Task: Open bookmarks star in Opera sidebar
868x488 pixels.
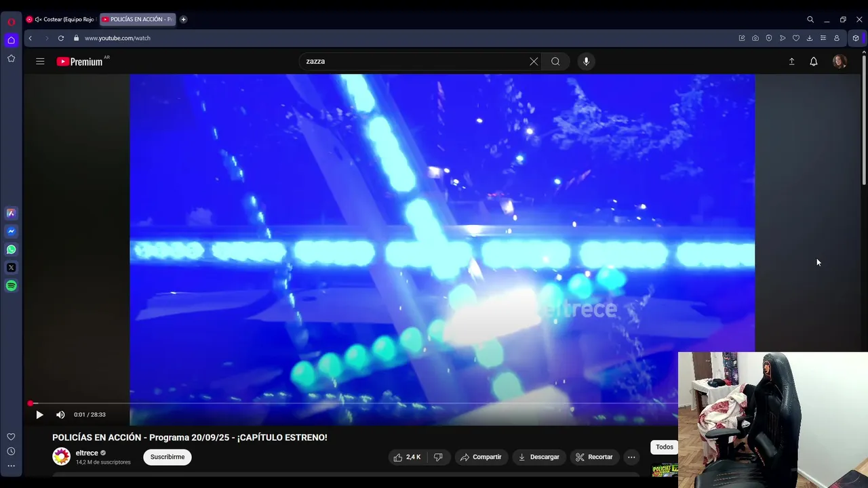Action: pos(11,58)
